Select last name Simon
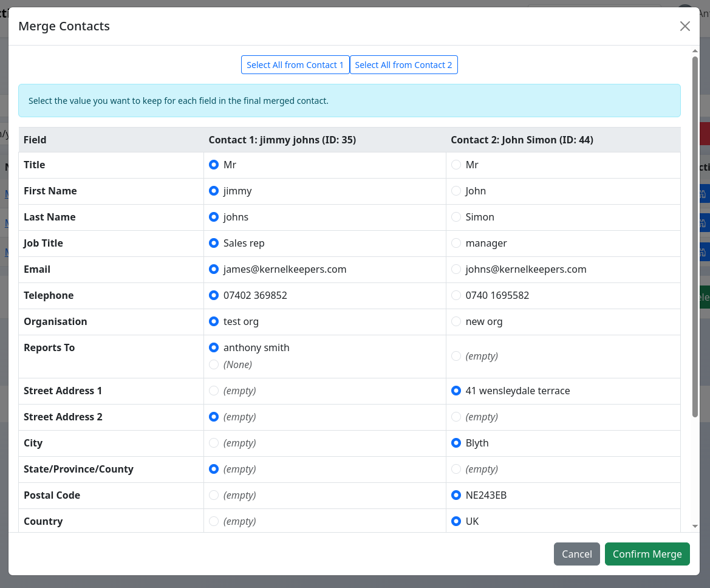 [x=456, y=217]
